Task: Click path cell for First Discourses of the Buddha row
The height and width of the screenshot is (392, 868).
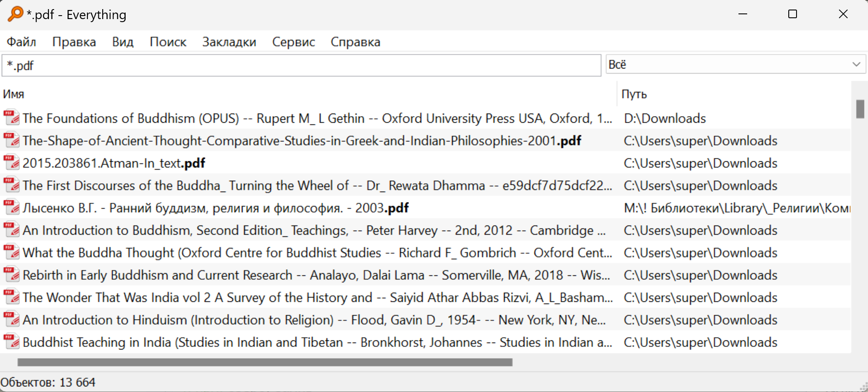Action: [x=700, y=186]
